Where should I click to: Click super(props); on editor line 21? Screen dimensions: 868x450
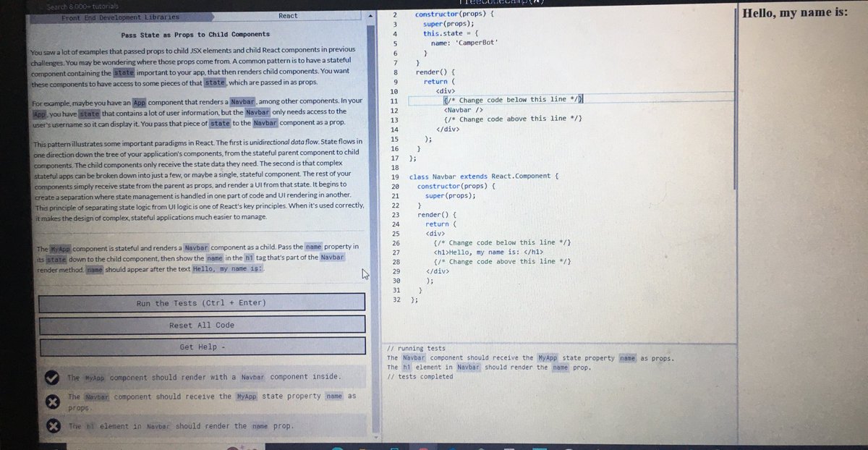click(x=450, y=196)
